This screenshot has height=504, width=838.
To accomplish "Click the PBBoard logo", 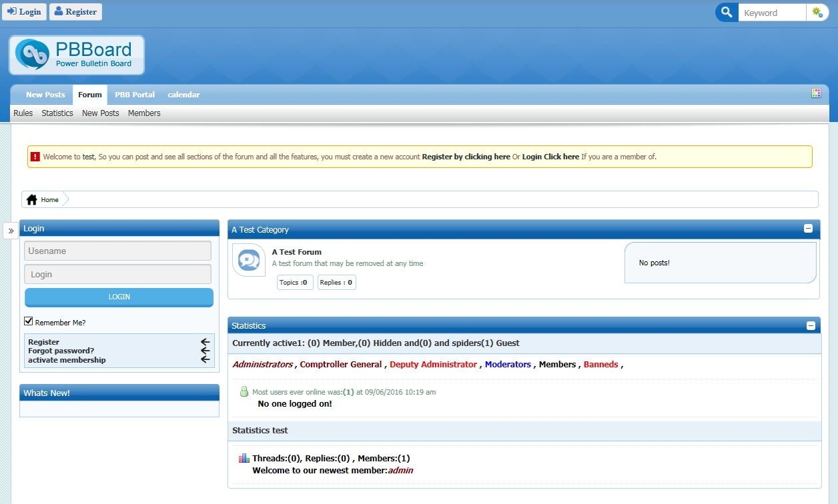I will click(77, 55).
